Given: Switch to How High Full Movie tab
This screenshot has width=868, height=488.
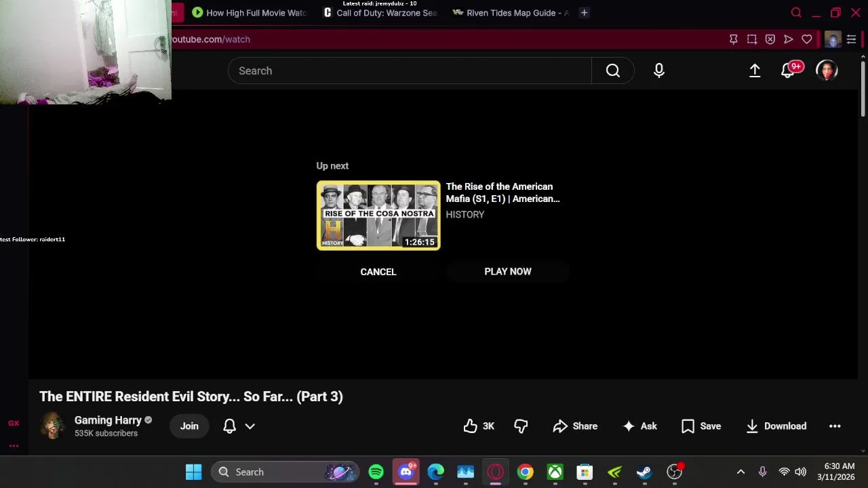Looking at the screenshot, I should tap(249, 12).
